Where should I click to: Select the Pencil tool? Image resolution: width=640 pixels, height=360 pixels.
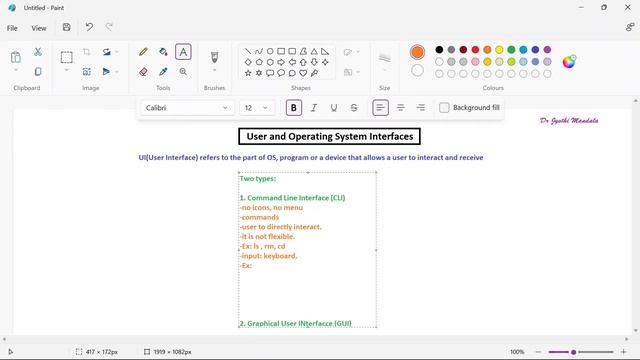click(x=143, y=51)
